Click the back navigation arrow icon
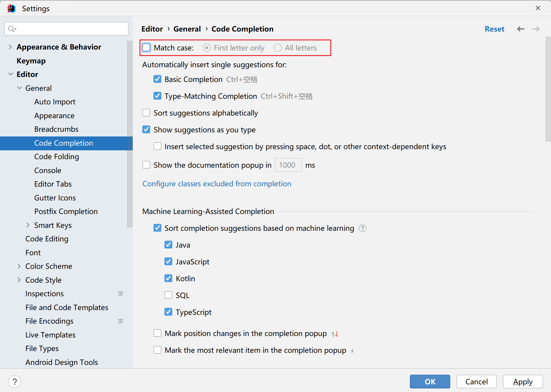Viewport: 551px width, 392px height. click(x=521, y=29)
